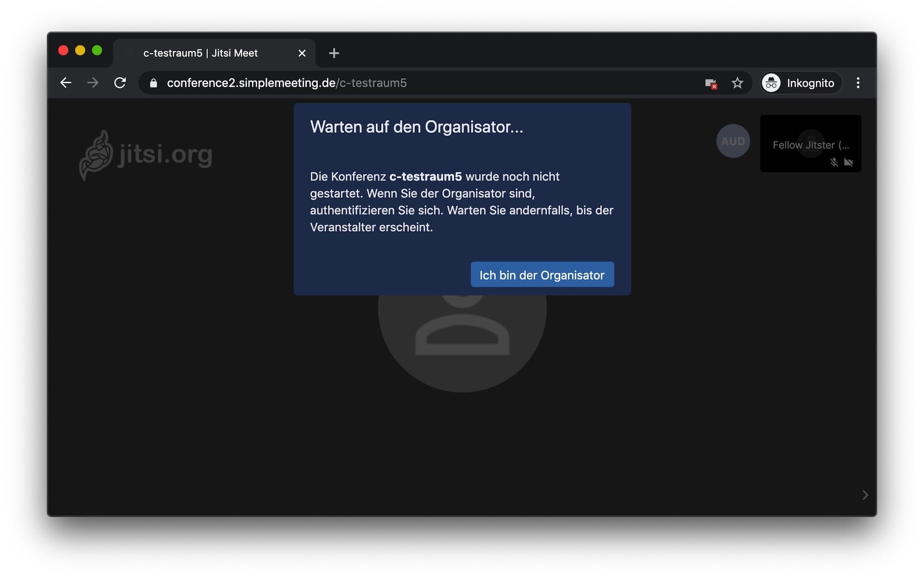
Task: Open the blocked camera permission icon
Action: 711,83
